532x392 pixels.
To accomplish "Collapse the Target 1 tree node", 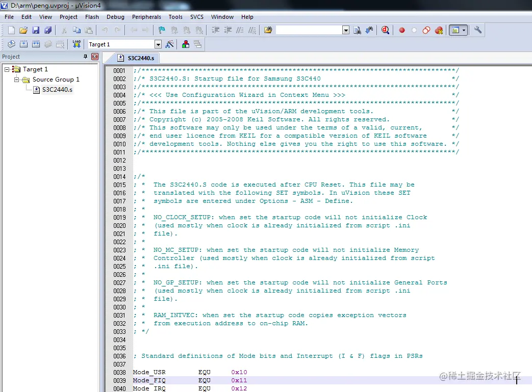I will (7, 69).
